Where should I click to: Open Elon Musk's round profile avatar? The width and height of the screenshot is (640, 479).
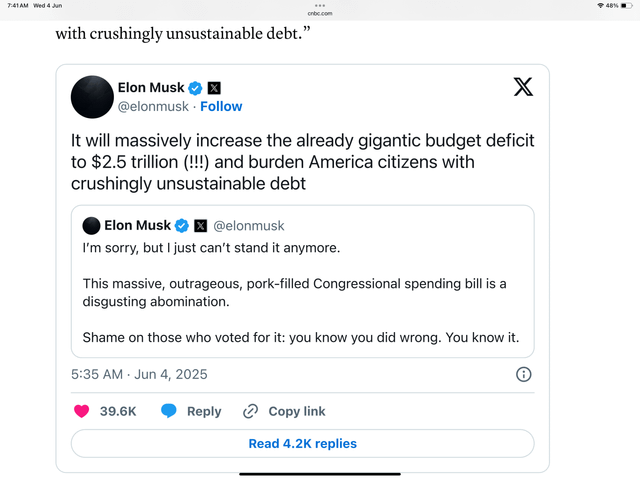pyautogui.click(x=92, y=97)
